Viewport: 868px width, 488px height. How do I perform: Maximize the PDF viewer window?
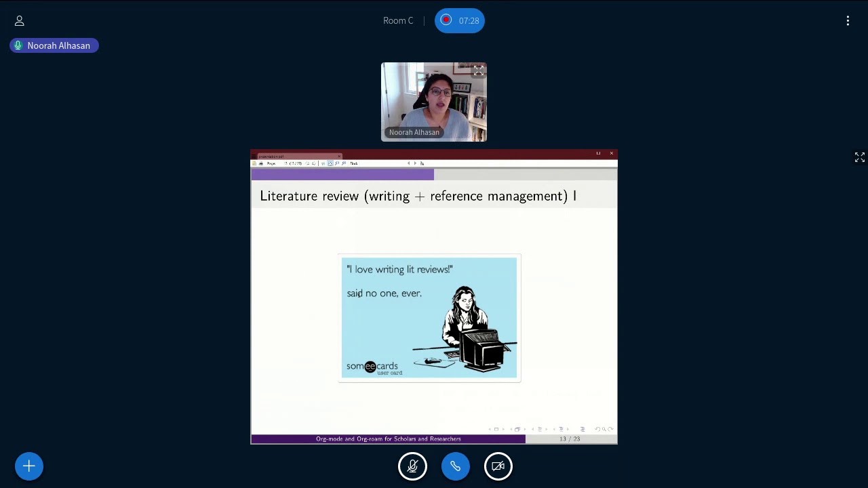[598, 153]
